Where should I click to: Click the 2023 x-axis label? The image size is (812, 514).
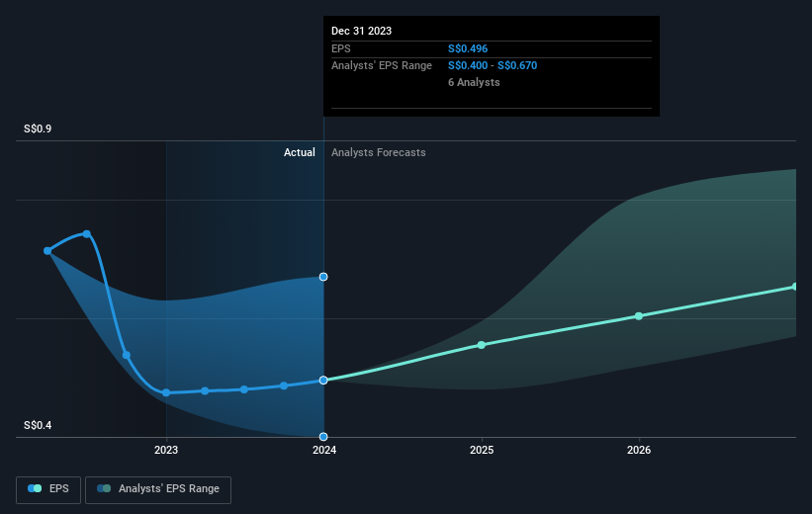166,450
